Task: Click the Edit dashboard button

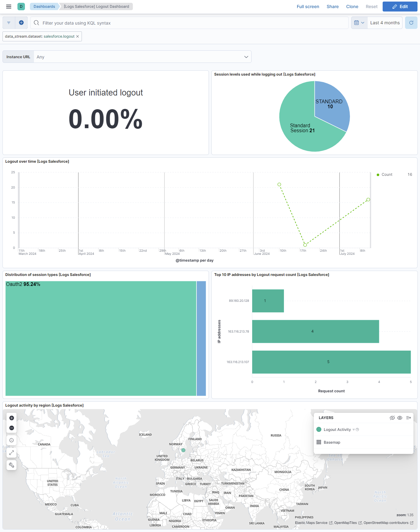Action: pos(400,7)
